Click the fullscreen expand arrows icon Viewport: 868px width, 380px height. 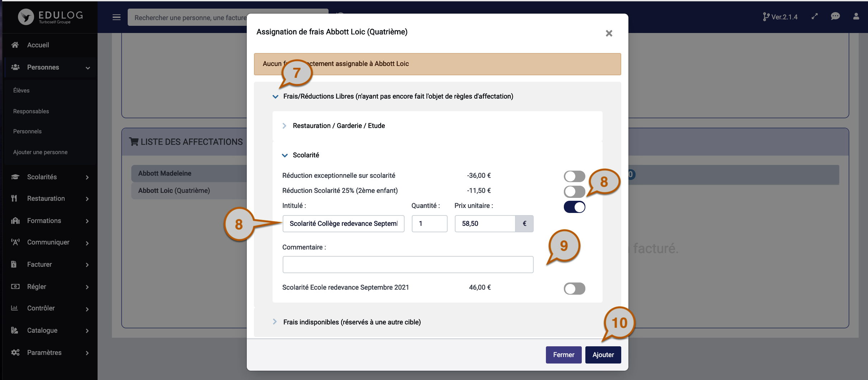pos(815,16)
